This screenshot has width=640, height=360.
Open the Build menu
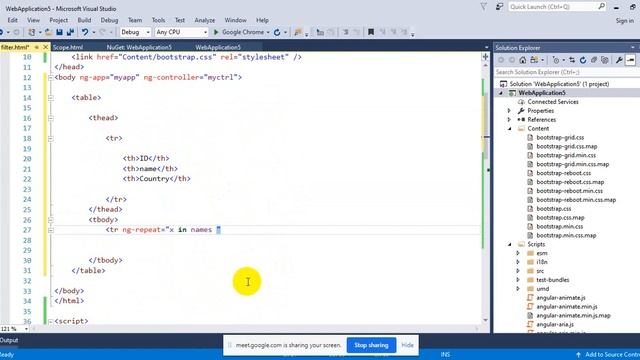(84, 20)
